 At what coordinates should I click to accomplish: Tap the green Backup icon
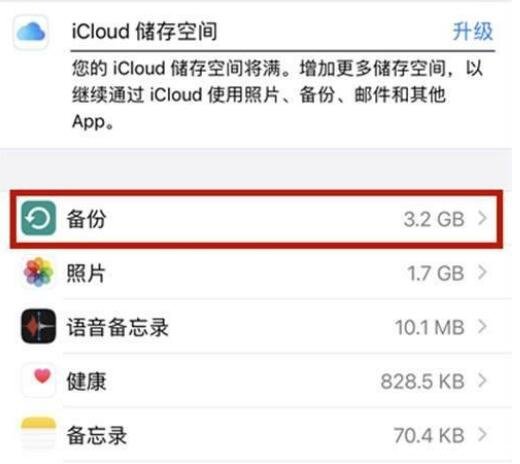click(38, 218)
